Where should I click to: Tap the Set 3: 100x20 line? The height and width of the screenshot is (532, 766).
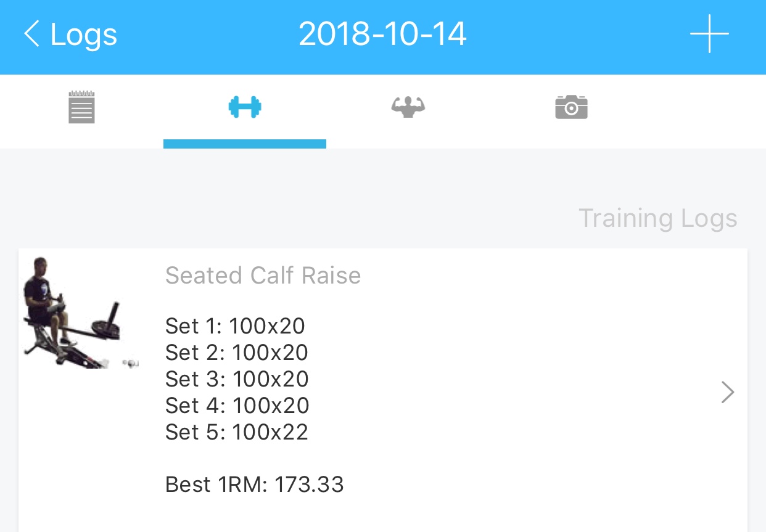point(236,379)
